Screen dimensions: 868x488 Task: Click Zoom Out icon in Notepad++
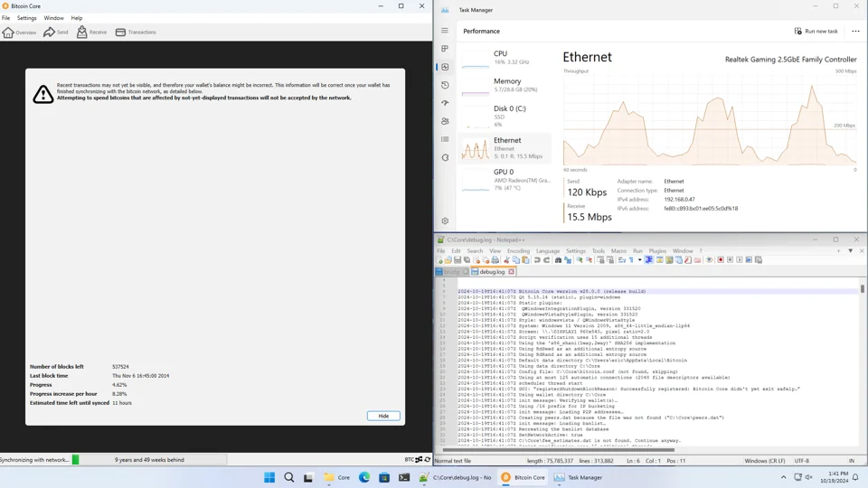coord(589,260)
